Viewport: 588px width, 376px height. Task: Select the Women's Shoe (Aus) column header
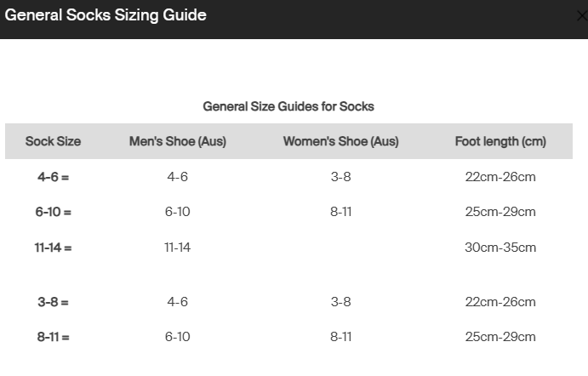341,141
